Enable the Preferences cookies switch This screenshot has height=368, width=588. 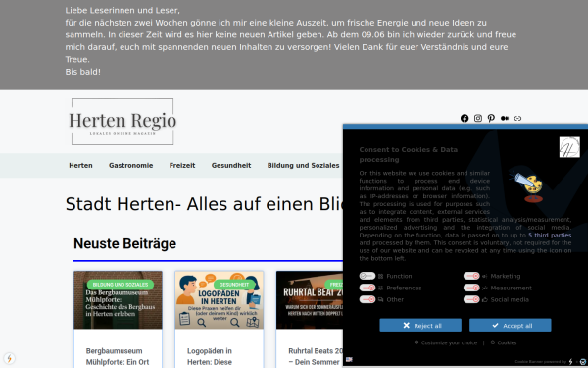click(x=367, y=288)
